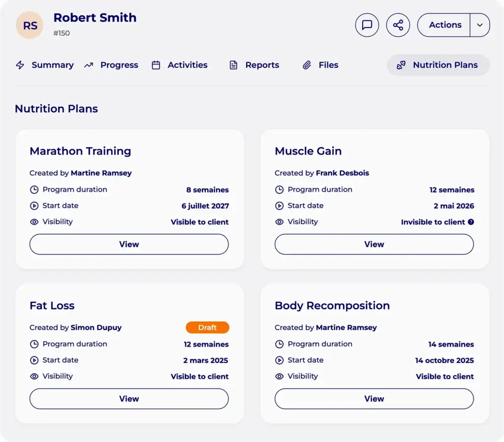The height and width of the screenshot is (442, 504).
Task: Switch to the Reports tab
Action: click(254, 65)
